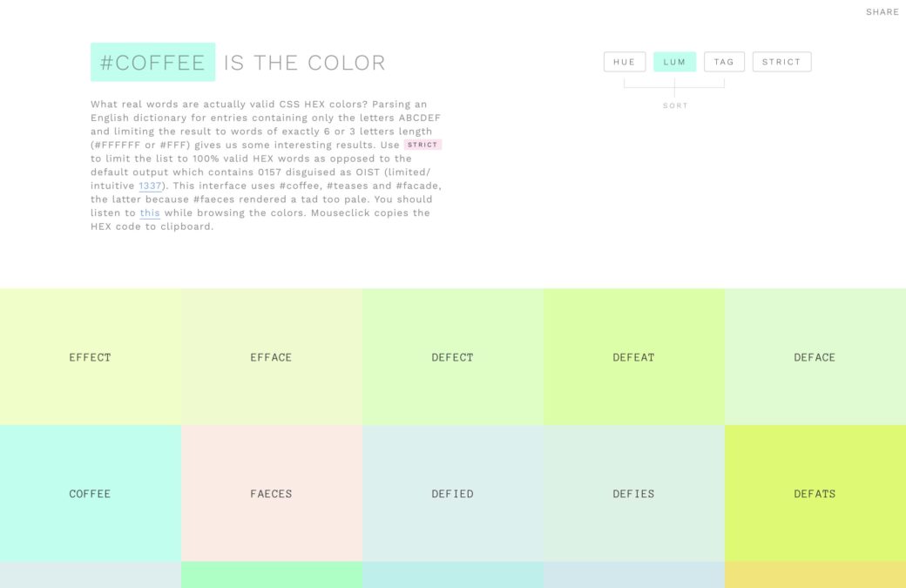Open the 1337 hyperlink
This screenshot has height=588, width=906.
pos(150,186)
